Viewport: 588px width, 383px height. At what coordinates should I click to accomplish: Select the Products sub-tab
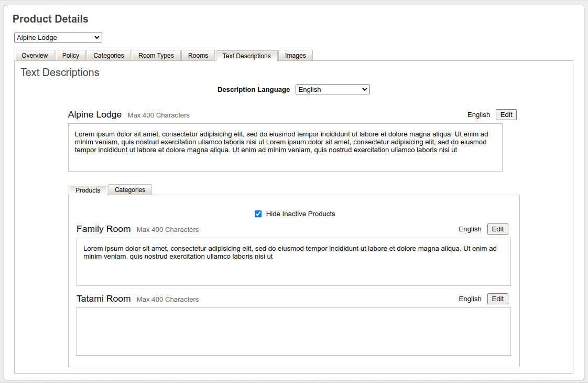pos(88,190)
